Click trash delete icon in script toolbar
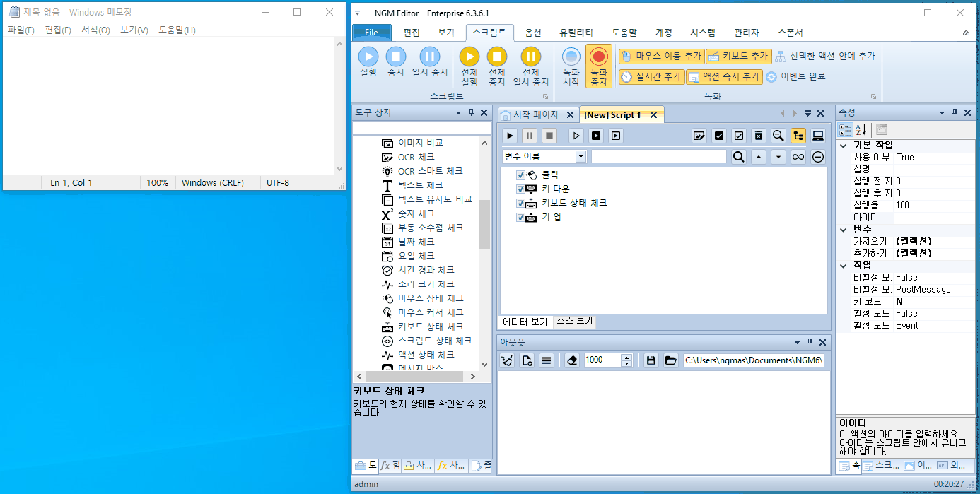980x494 pixels. pyautogui.click(x=759, y=136)
